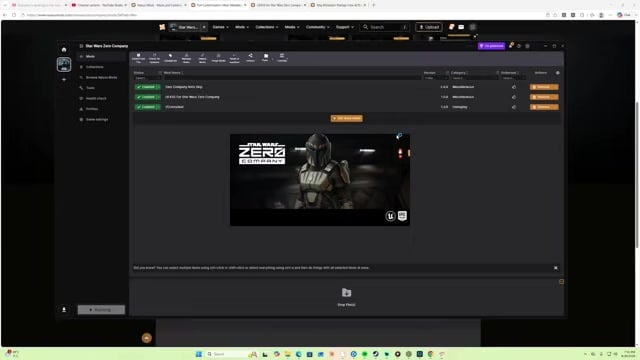Open the app Home icon in the left rail
This screenshot has width=640, height=360.
click(64, 49)
